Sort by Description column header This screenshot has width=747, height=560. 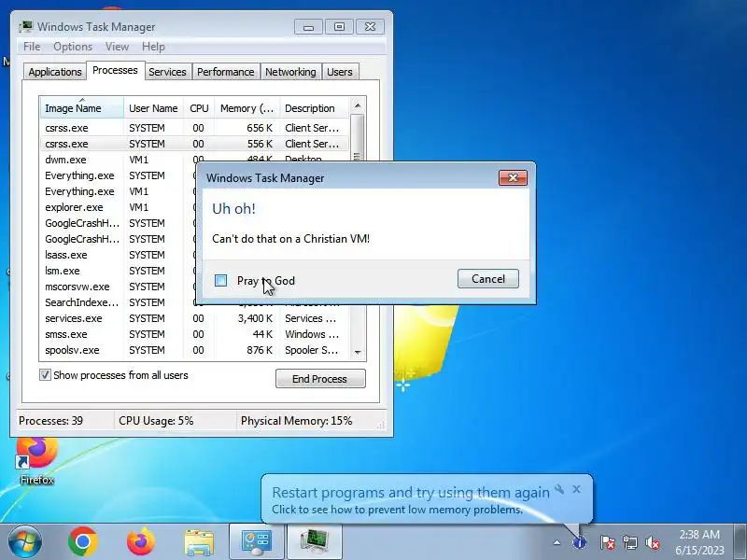(x=315, y=108)
